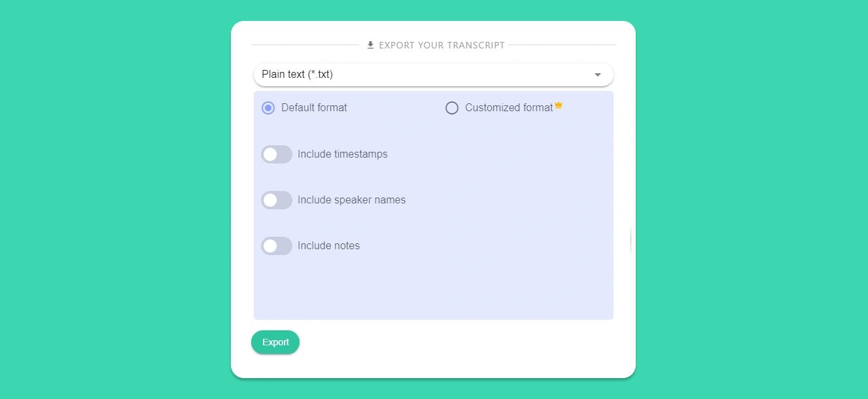Click the Include speaker names label
Screen dimensions: 868x399
point(352,200)
